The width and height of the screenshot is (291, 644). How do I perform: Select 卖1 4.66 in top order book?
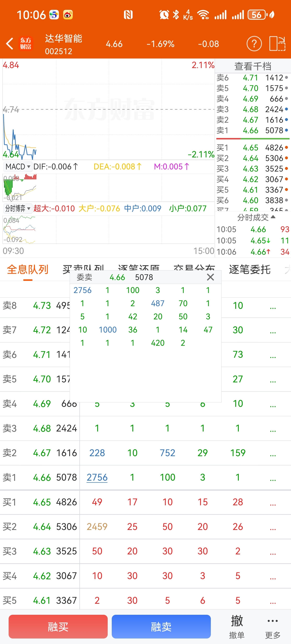pyautogui.click(x=252, y=130)
